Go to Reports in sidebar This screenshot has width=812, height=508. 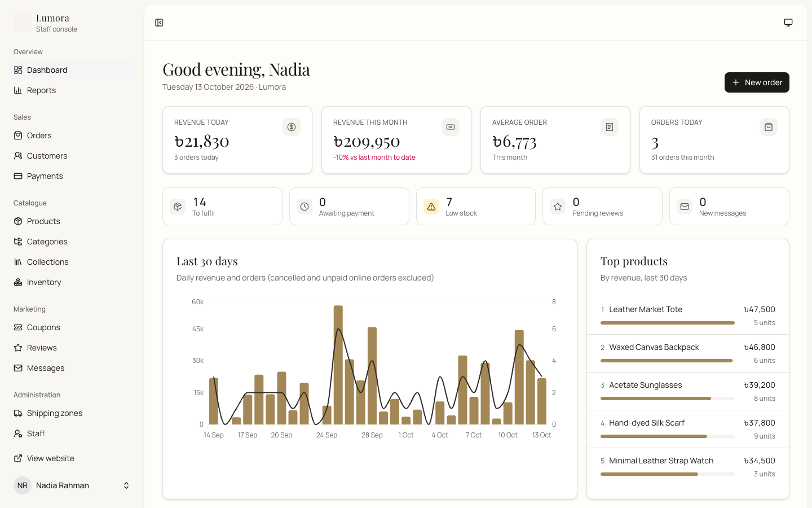click(72, 90)
